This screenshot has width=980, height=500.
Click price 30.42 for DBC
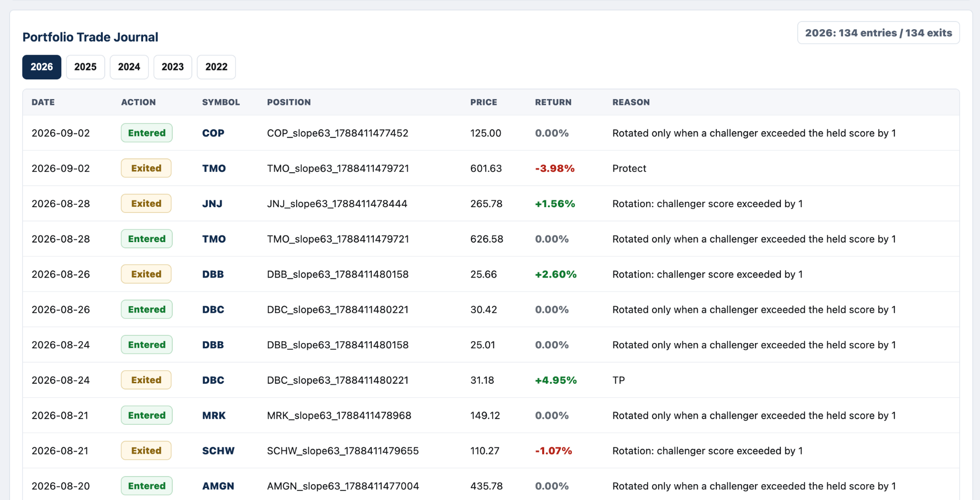point(484,310)
